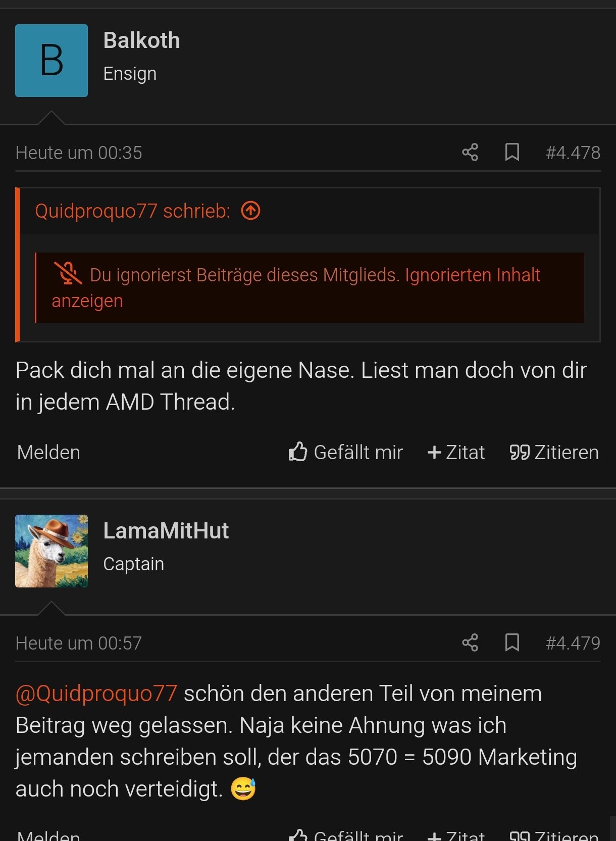Click the crossed-out microphone ignore icon in the quote
The height and width of the screenshot is (841, 616).
coord(68,274)
